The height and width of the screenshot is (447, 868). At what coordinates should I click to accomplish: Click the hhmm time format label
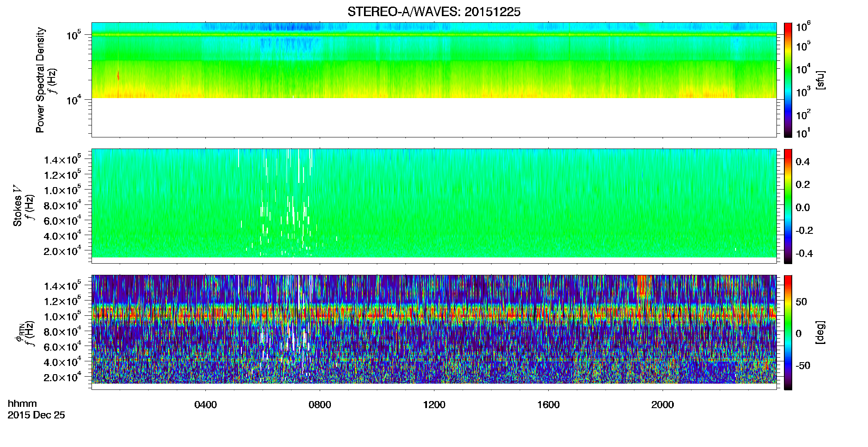click(22, 404)
